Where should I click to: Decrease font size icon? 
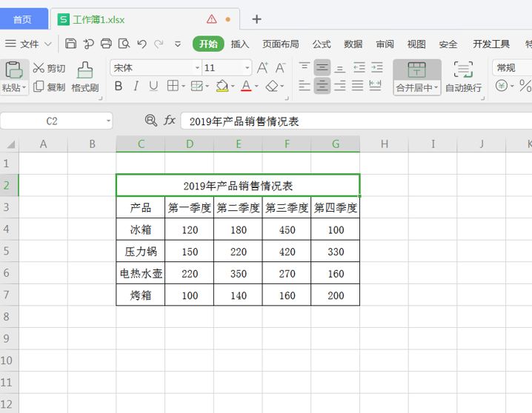[x=280, y=68]
